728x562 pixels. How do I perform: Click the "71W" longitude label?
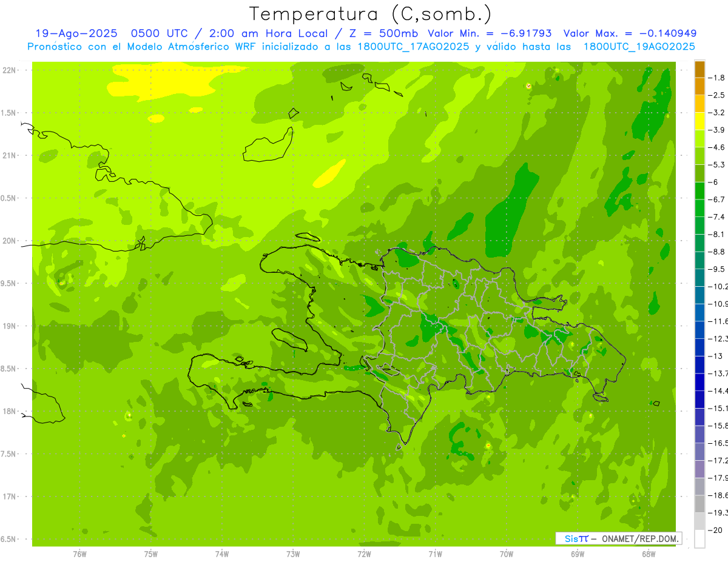(435, 554)
